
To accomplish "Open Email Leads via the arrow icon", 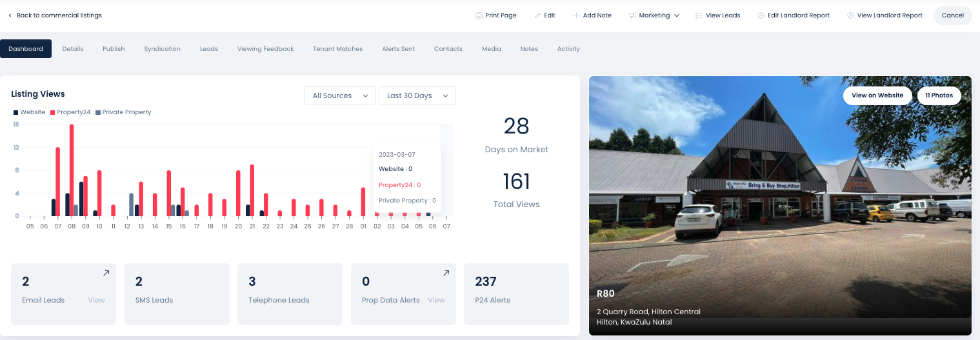I will click(106, 274).
